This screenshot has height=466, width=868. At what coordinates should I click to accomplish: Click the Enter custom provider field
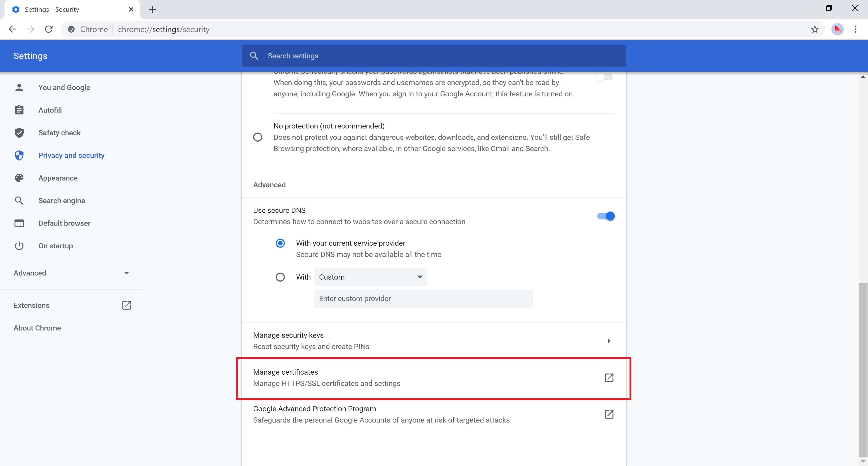coord(423,299)
